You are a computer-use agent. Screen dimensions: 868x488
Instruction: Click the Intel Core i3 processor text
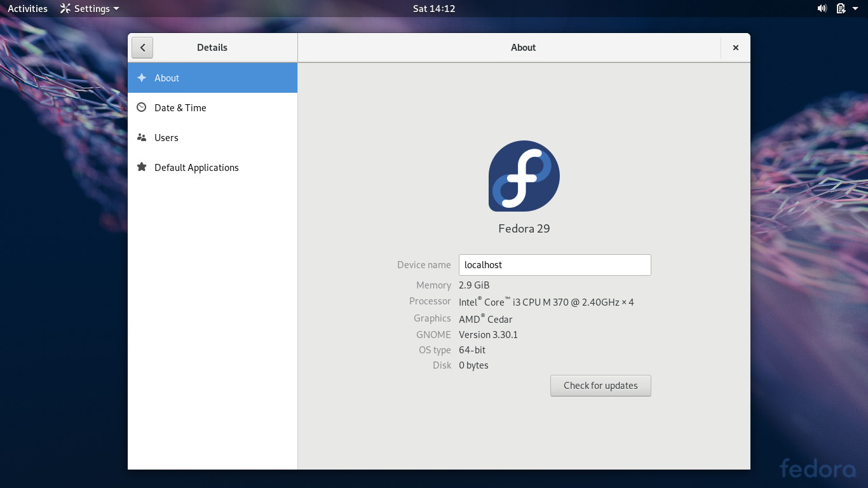pyautogui.click(x=546, y=302)
